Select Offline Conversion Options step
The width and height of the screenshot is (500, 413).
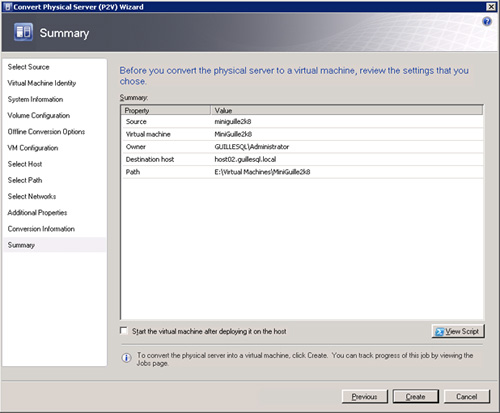[46, 132]
